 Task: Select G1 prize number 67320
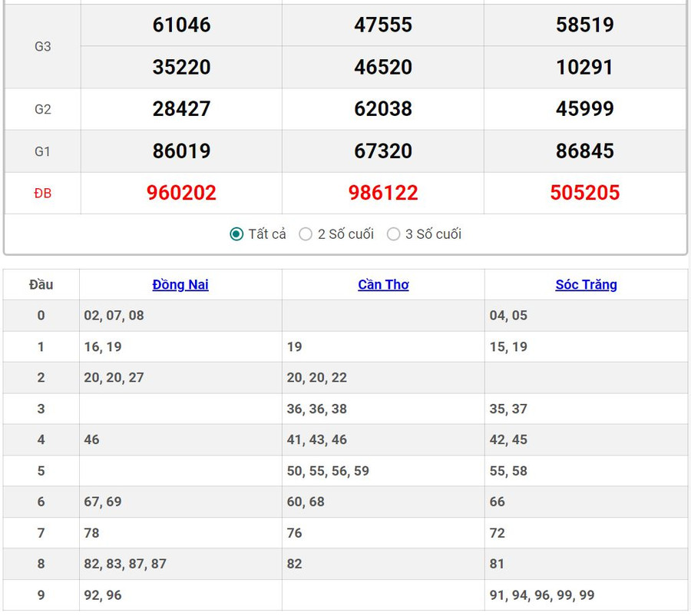click(383, 151)
